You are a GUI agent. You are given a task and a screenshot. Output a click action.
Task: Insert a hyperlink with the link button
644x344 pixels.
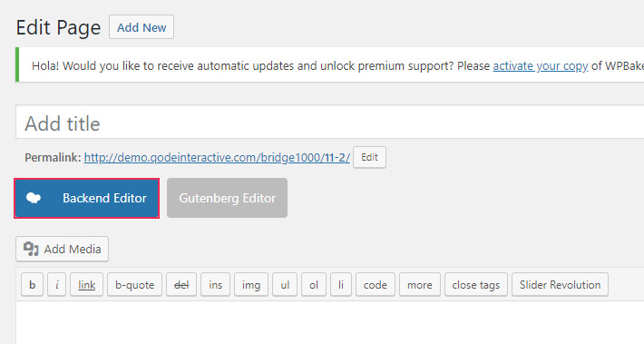point(87,285)
